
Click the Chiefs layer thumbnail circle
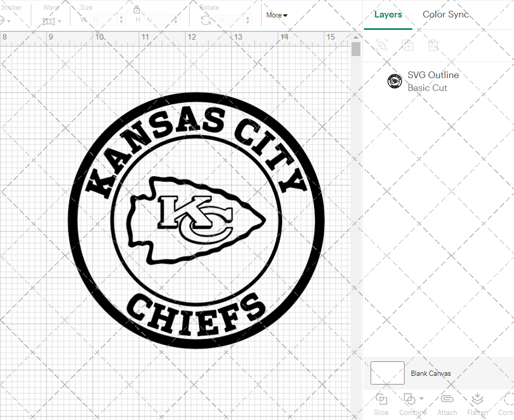click(x=394, y=81)
